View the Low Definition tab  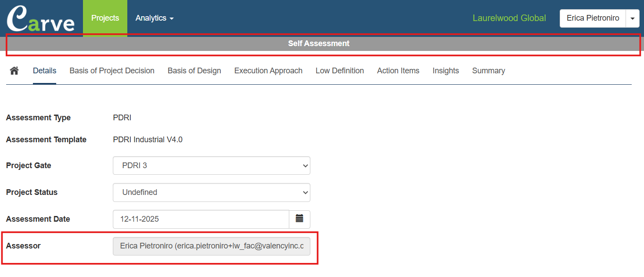(339, 71)
